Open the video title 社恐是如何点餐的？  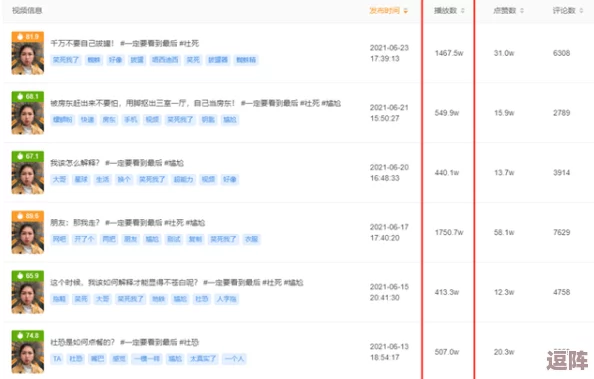tap(125, 342)
